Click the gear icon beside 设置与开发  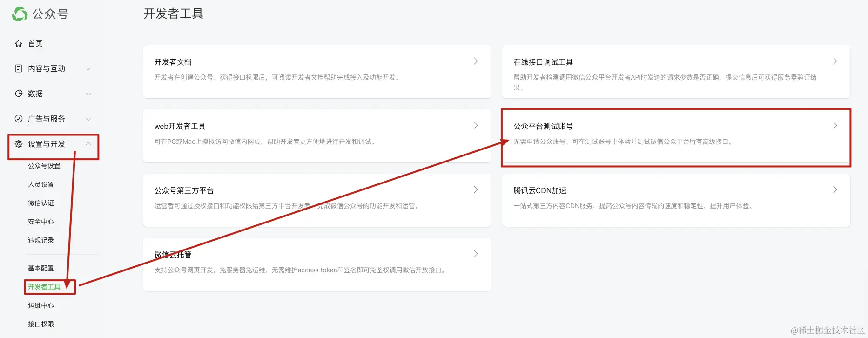point(19,144)
